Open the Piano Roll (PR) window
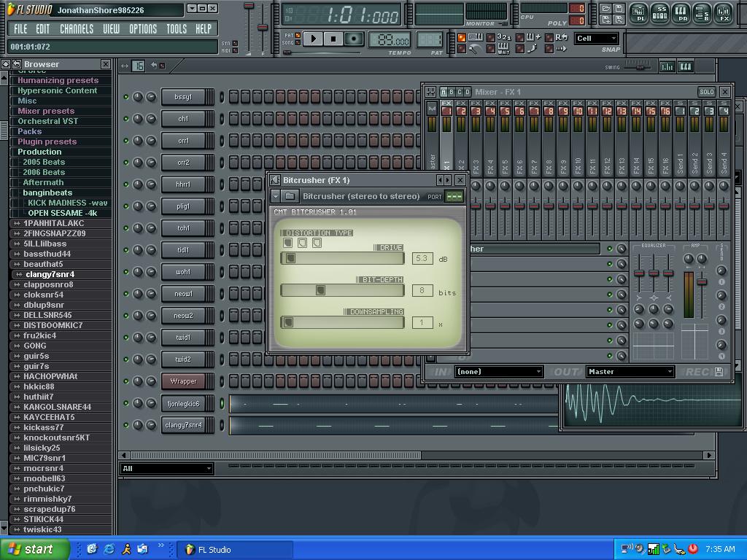The image size is (747, 560). 681,13
